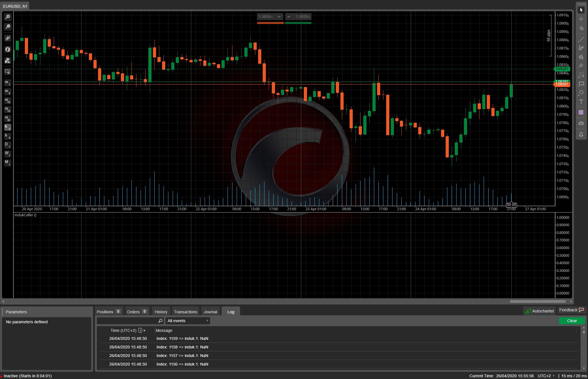
Task: Click log scrollbar down arrow
Action: click(584, 368)
